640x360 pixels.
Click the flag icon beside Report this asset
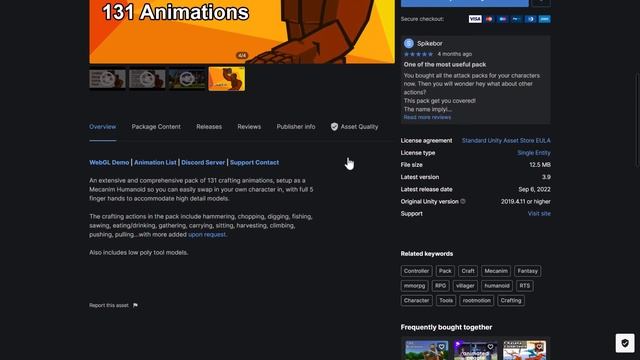[x=135, y=305]
